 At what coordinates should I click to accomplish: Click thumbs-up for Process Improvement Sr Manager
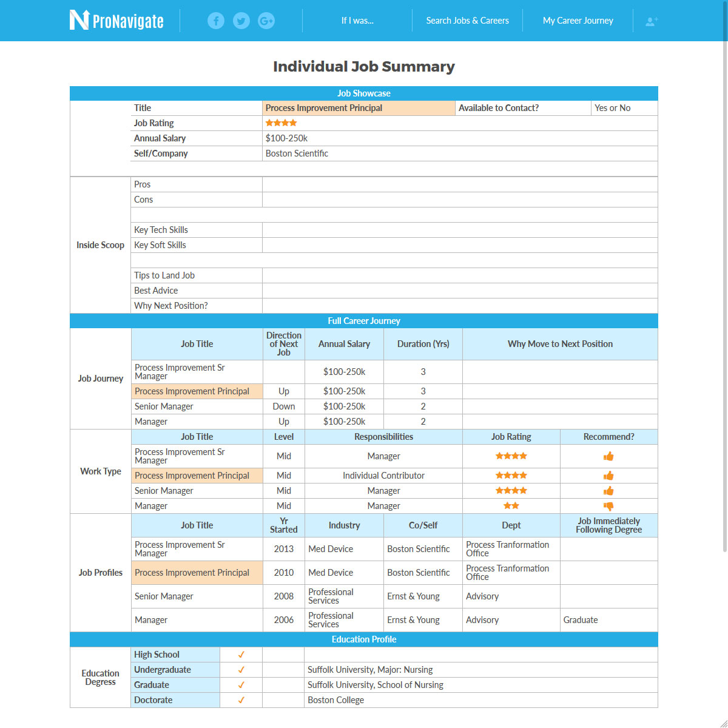(x=608, y=456)
